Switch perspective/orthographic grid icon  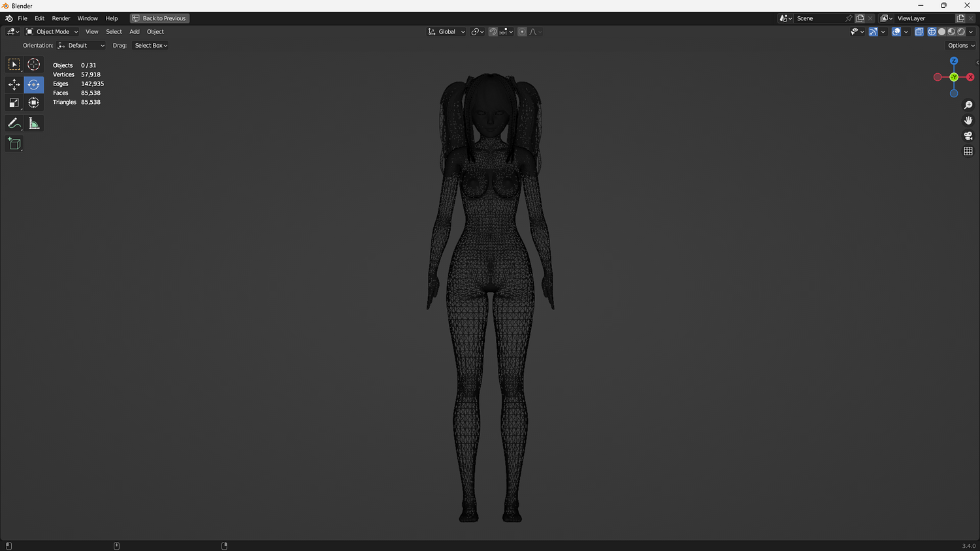968,151
